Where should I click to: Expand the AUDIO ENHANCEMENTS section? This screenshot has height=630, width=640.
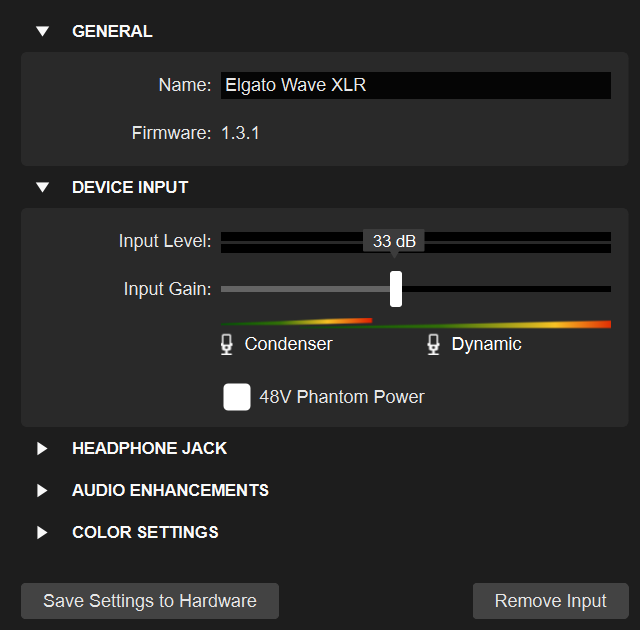42,490
